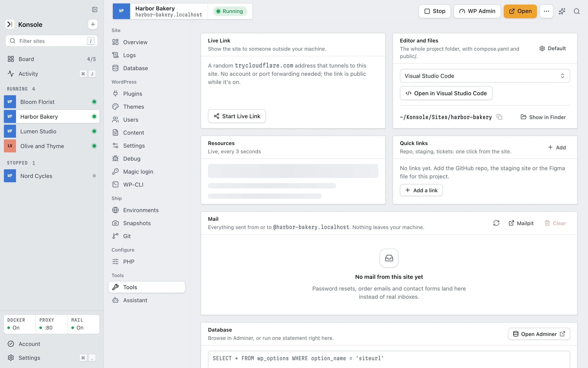Open the Assistant tool
The height and width of the screenshot is (368, 588).
point(147,300)
